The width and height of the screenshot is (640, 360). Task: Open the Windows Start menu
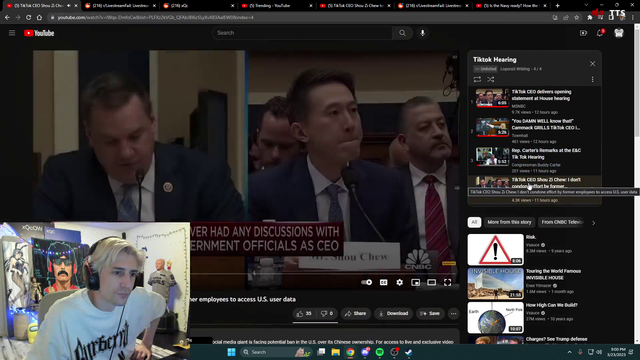click(x=231, y=352)
